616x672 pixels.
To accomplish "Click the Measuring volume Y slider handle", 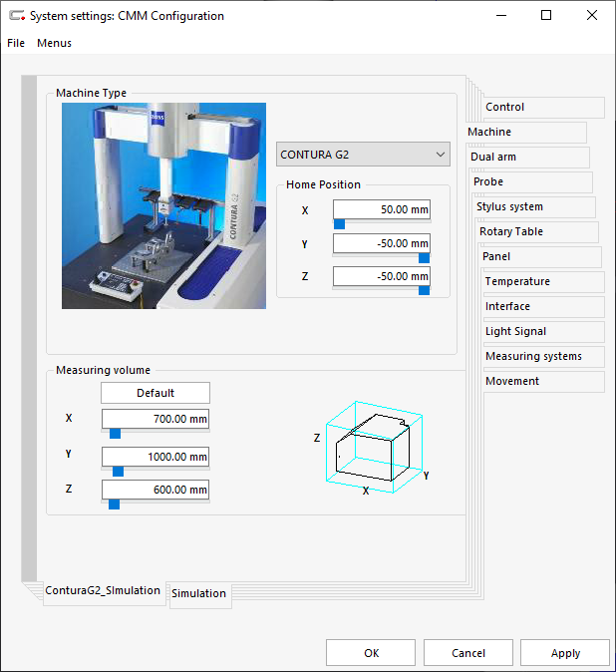I will [x=118, y=472].
